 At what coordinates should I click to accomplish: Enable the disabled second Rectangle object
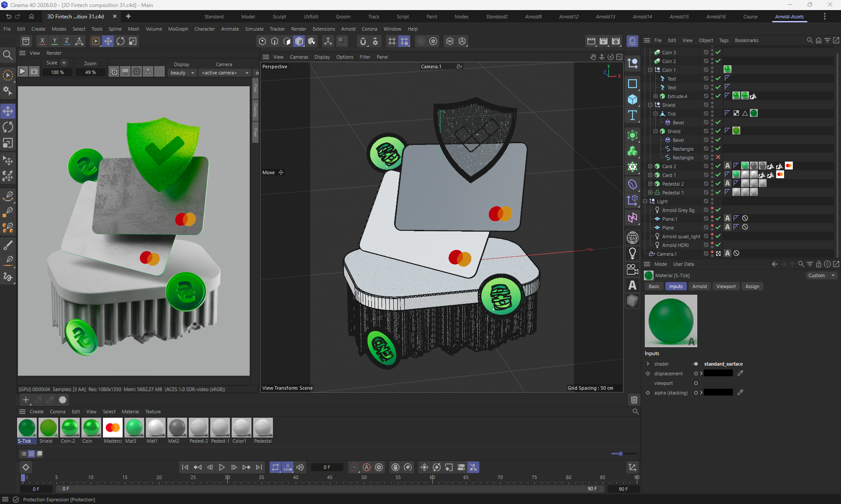click(718, 157)
